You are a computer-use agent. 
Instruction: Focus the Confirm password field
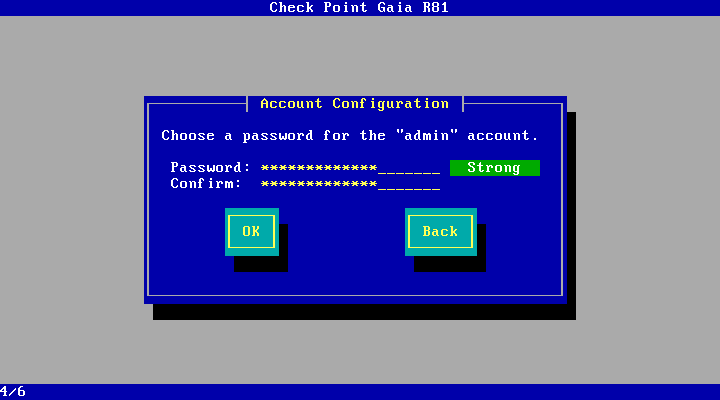350,184
